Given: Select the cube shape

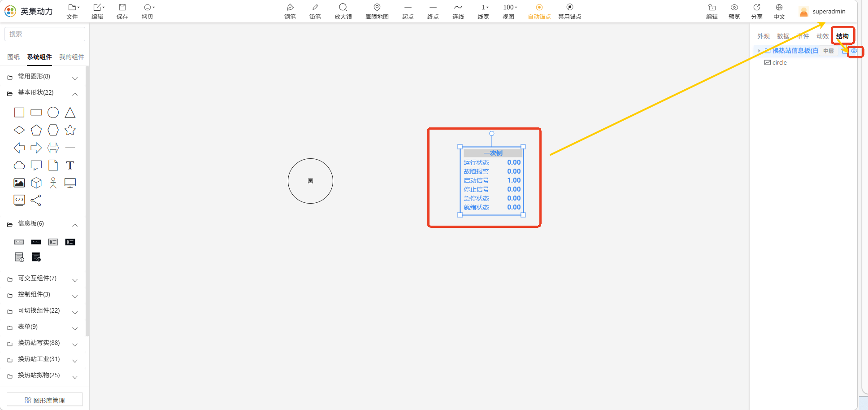Looking at the screenshot, I should pyautogui.click(x=36, y=183).
